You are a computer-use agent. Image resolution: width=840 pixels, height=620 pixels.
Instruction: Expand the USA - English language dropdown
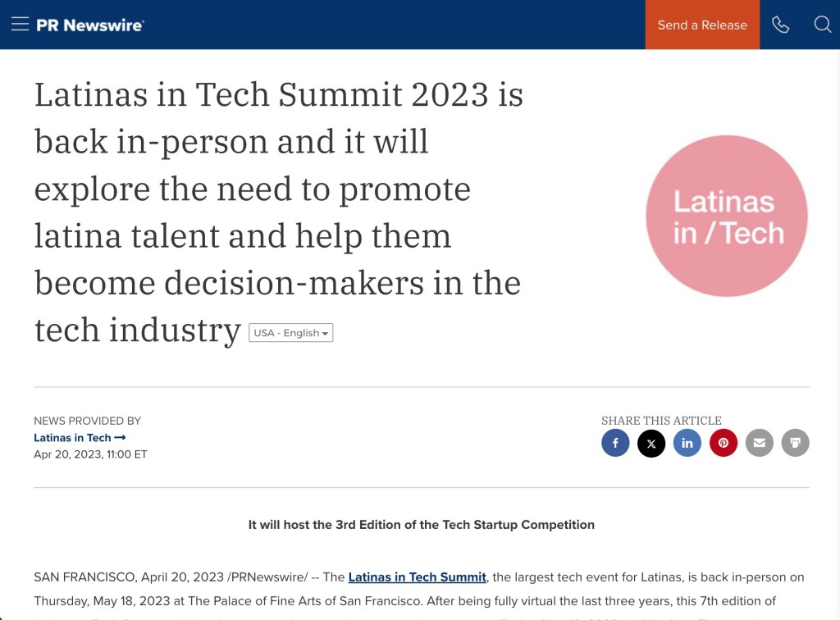click(x=291, y=333)
